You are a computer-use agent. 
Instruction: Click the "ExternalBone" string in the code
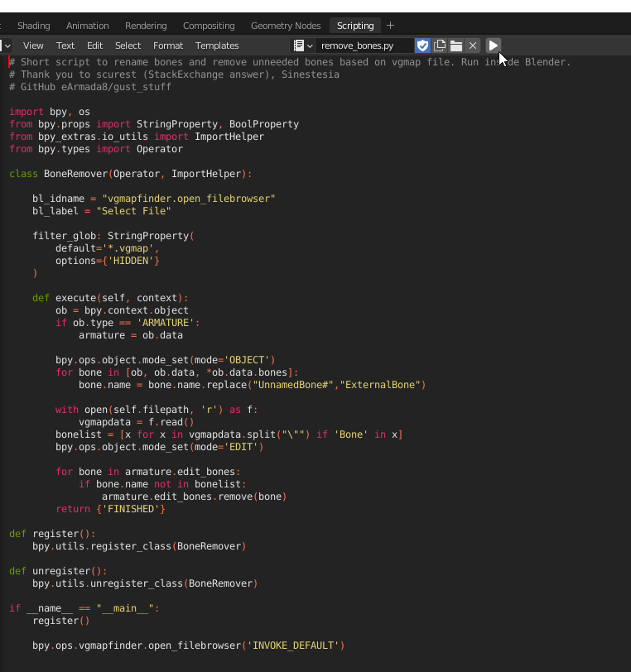380,385
